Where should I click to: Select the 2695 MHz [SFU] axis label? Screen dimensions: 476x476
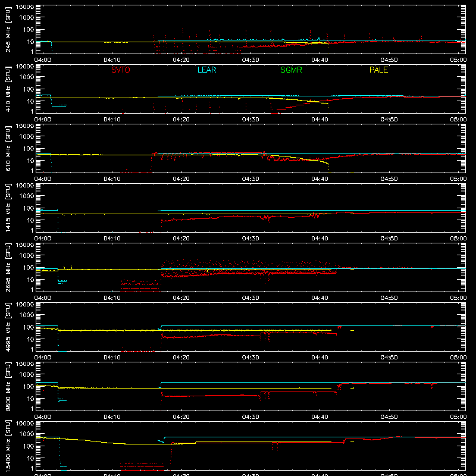coord(8,267)
